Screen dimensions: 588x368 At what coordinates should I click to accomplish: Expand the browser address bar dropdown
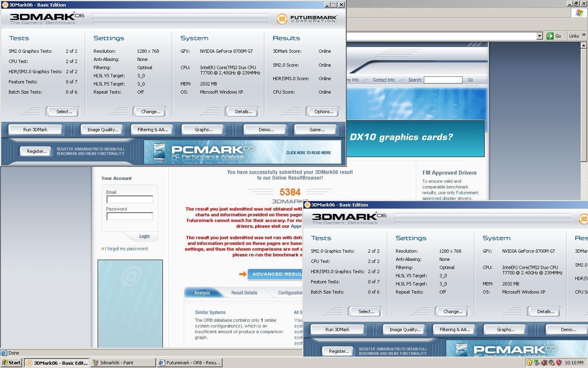[x=539, y=36]
